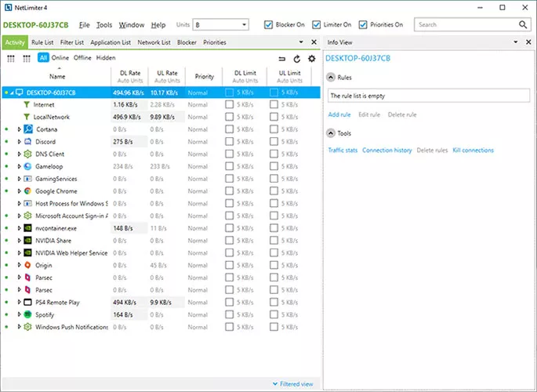Click the Cortana app icon

(x=28, y=129)
